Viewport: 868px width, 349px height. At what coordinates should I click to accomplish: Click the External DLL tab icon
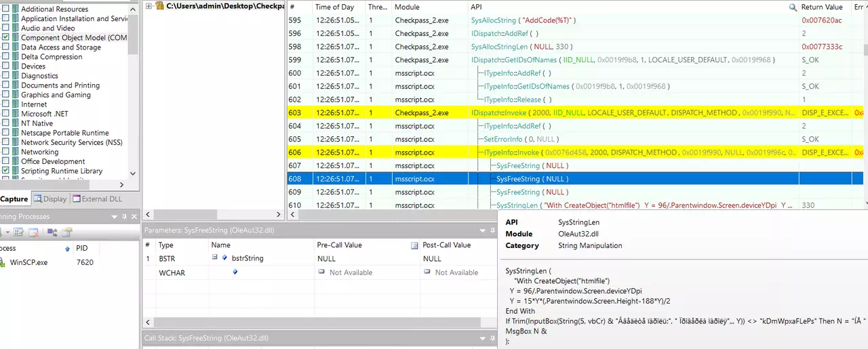tap(77, 199)
